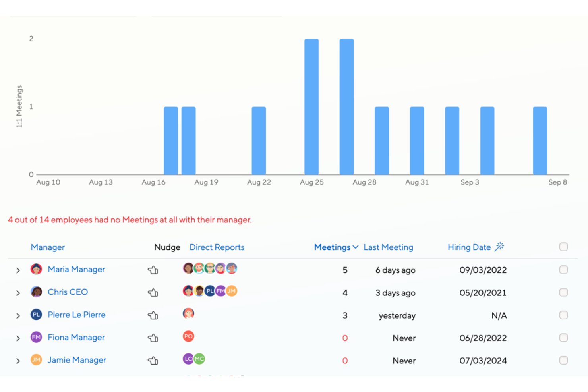Click the PL avatar next to Pierre Le Pierre

36,315
